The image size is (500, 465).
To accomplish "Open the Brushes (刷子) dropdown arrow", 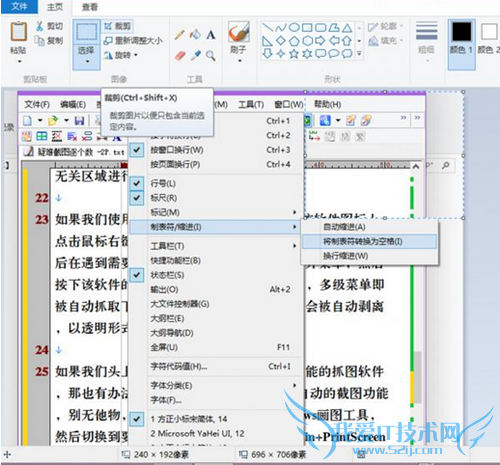I will [239, 61].
